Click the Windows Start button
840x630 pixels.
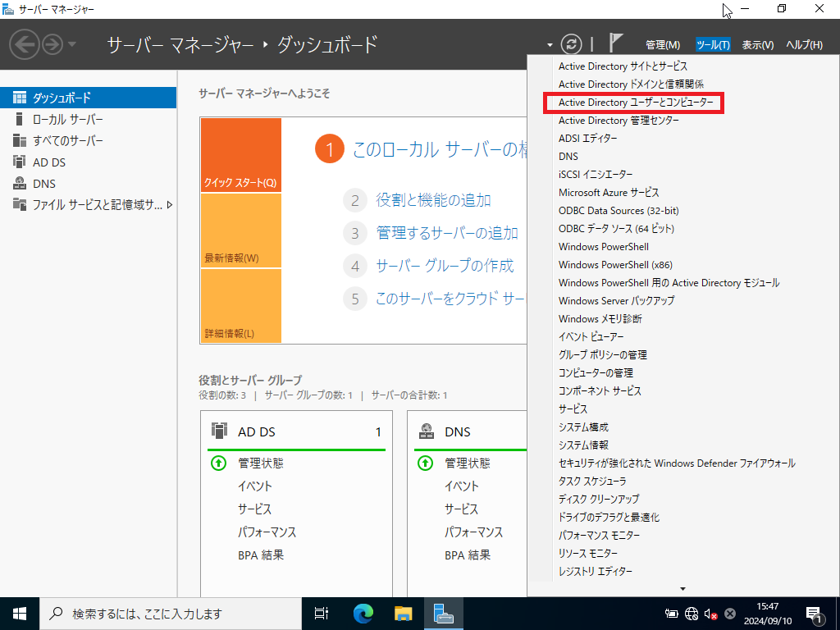pyautogui.click(x=20, y=614)
